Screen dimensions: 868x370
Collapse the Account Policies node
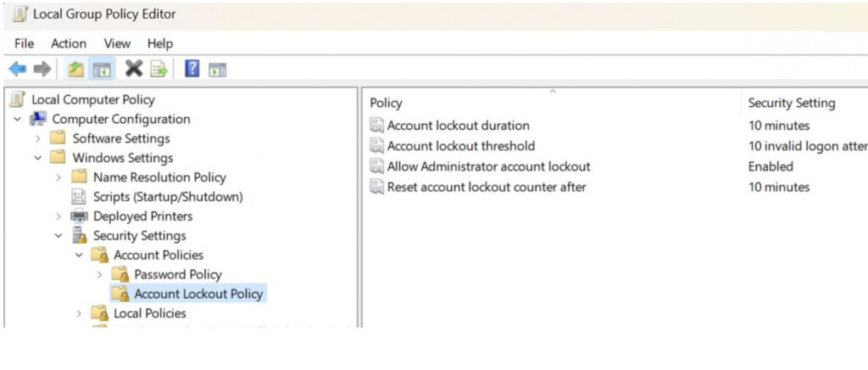coord(80,255)
